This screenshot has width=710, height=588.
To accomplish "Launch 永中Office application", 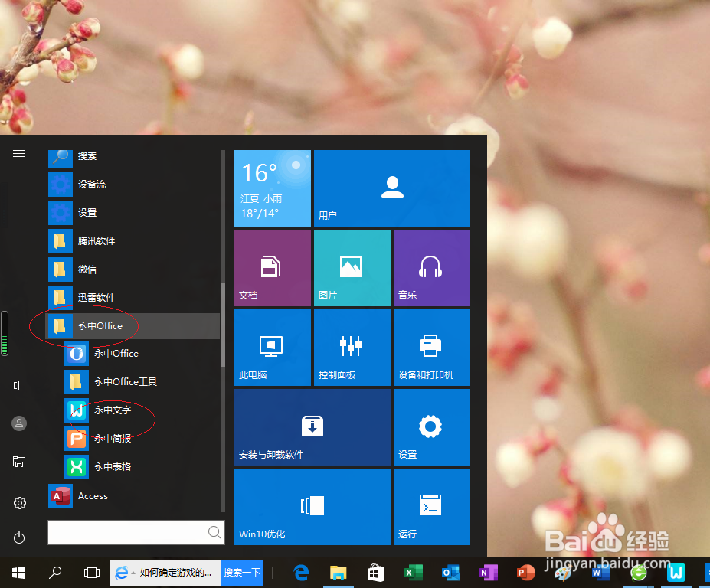I will pyautogui.click(x=142, y=354).
